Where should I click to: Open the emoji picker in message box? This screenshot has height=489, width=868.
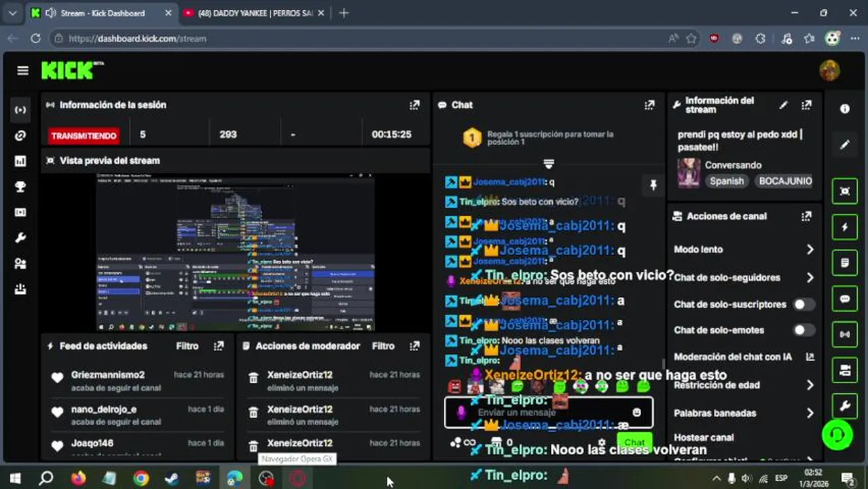[x=636, y=412]
